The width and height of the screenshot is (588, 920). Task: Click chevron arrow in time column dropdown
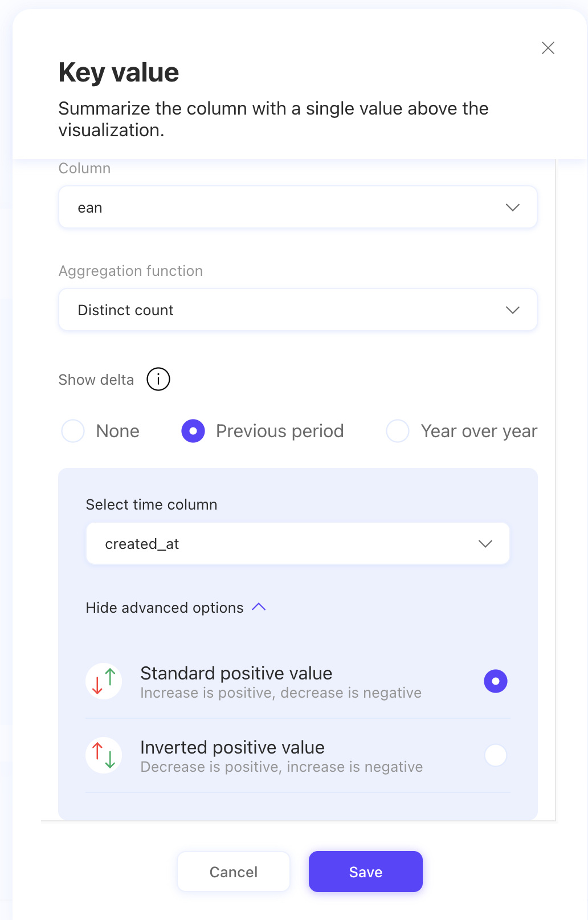(485, 544)
